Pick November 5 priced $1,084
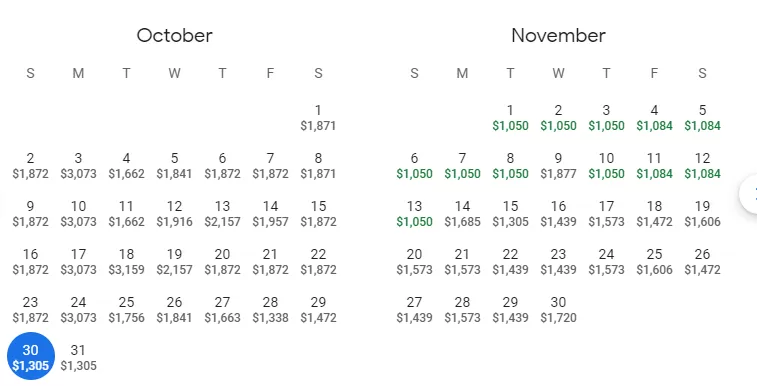This screenshot has width=757, height=386. 702,117
